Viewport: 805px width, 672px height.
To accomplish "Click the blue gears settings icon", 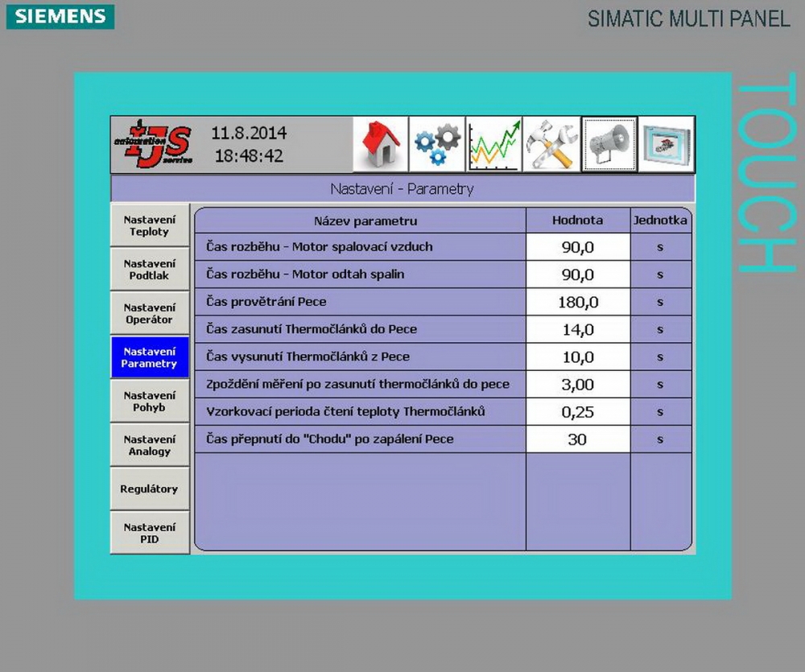I will (x=437, y=145).
